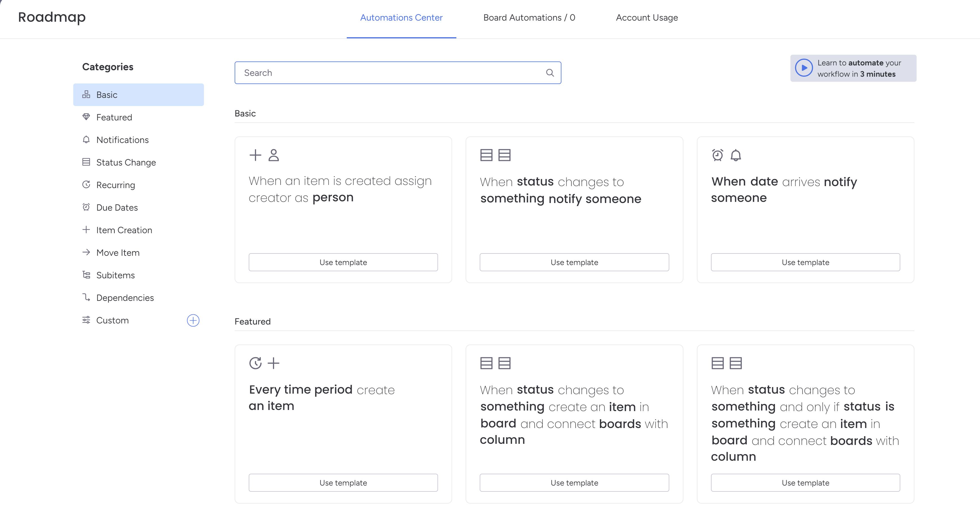The image size is (980, 514).
Task: Click the Subitems hierarchy icon
Action: tap(86, 275)
